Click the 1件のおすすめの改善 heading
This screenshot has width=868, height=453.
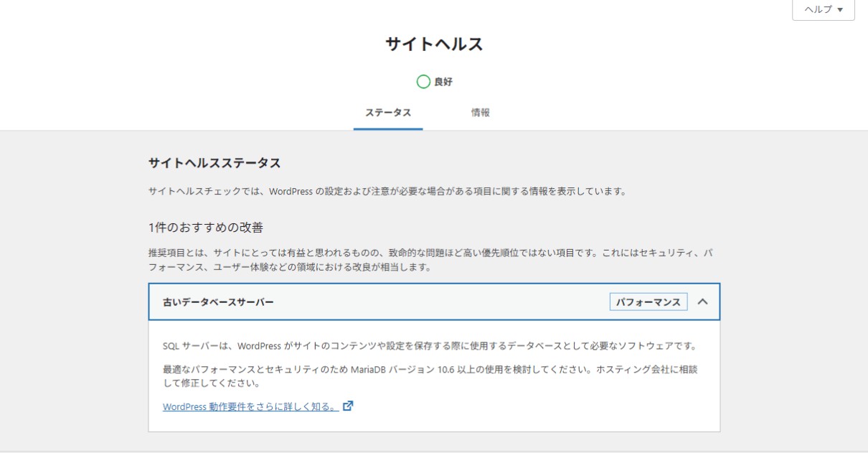pos(205,228)
